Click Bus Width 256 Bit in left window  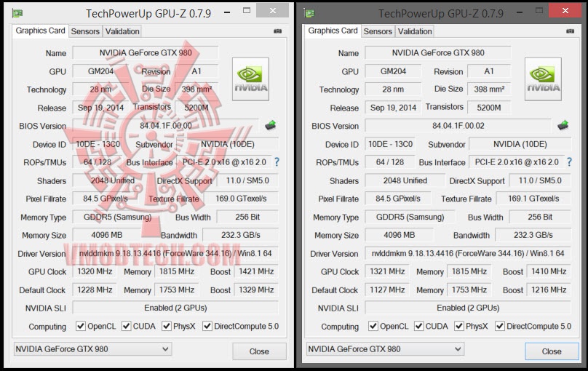247,217
